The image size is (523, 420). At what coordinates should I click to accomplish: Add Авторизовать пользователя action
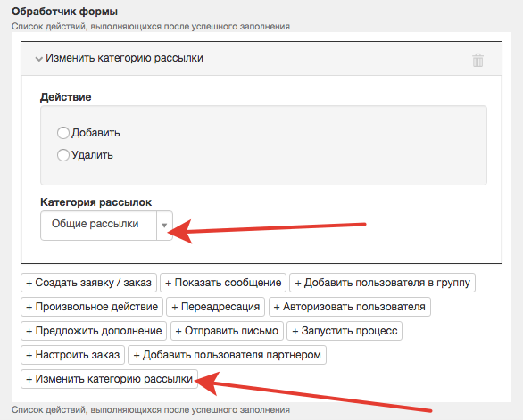[350, 307]
